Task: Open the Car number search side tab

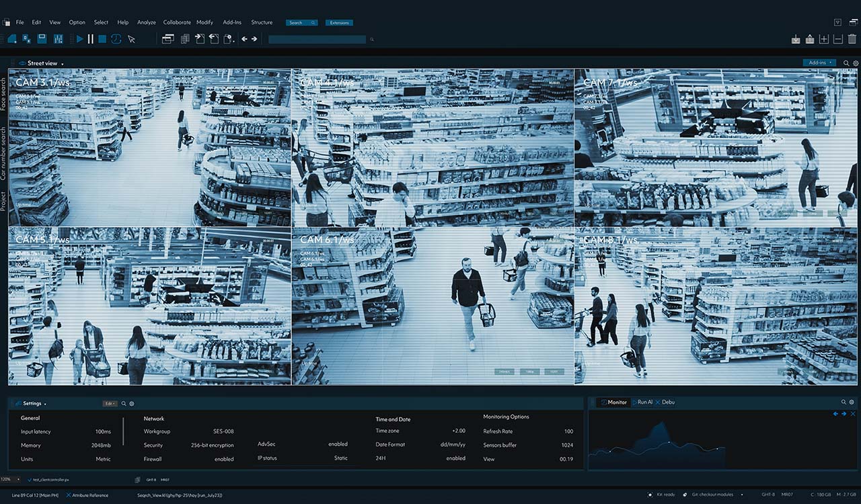Action: point(3,153)
